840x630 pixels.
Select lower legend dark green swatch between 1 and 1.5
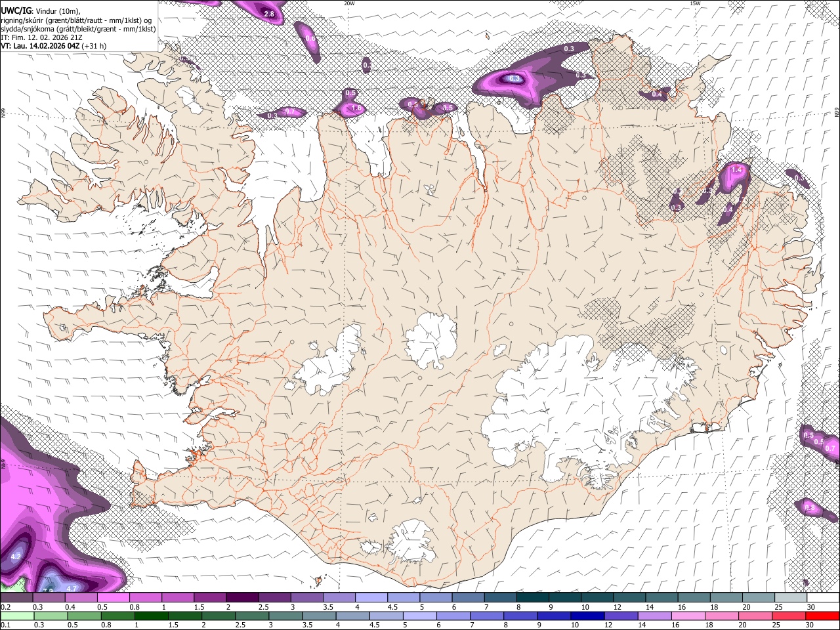151,616
